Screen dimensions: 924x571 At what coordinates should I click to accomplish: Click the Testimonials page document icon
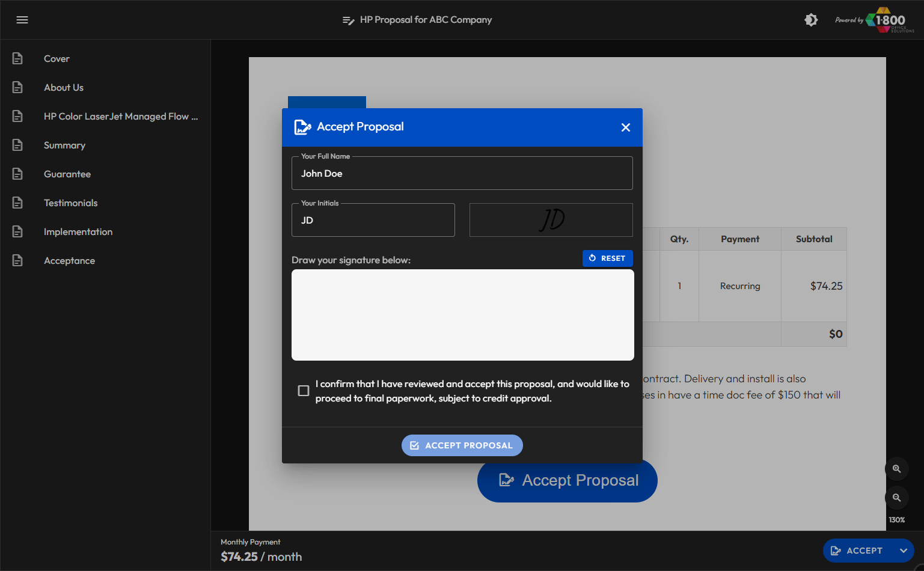[17, 203]
